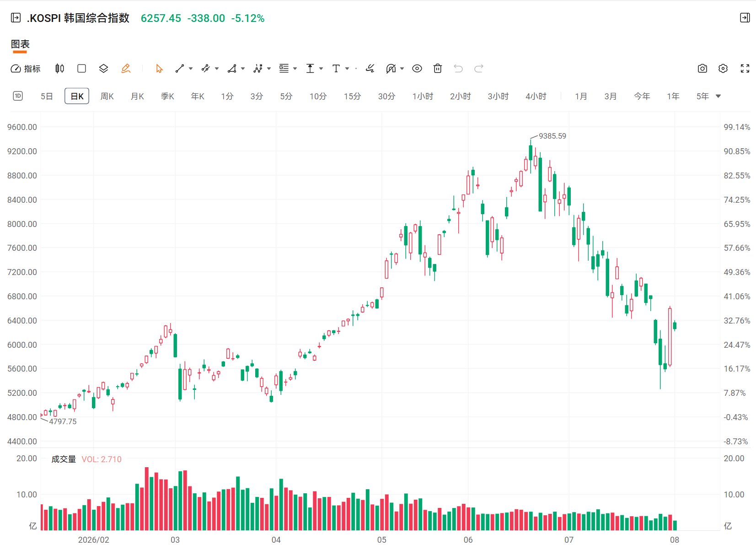This screenshot has width=756, height=545.
Task: Open the 指标 indicators panel
Action: pyautogui.click(x=26, y=69)
